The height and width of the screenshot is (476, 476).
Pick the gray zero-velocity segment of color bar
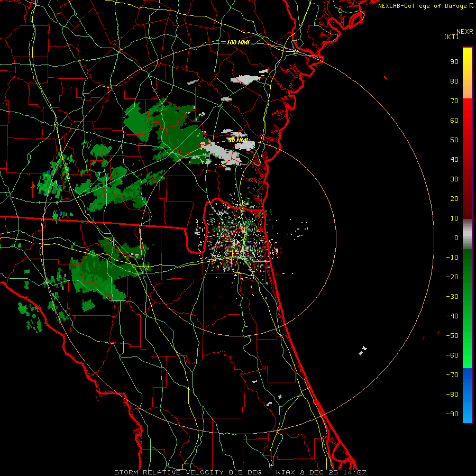click(x=467, y=234)
